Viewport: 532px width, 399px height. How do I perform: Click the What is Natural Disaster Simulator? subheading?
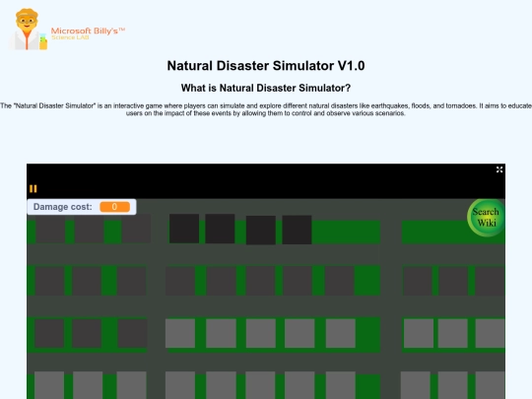pos(266,89)
